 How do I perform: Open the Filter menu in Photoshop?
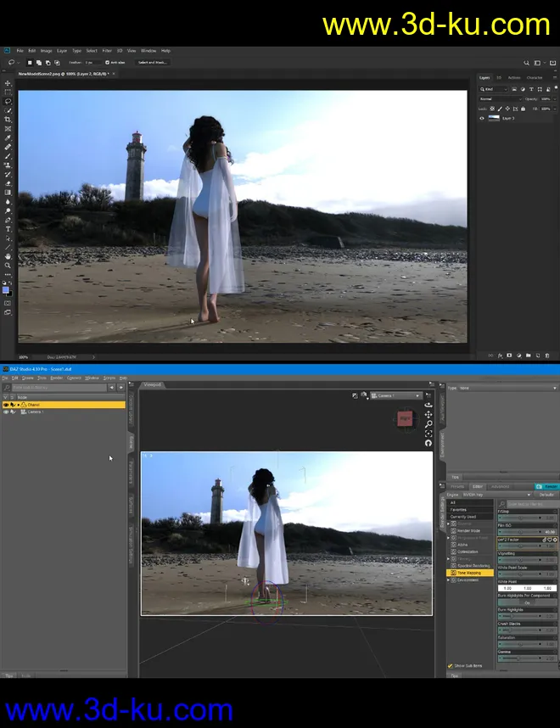coord(107,51)
